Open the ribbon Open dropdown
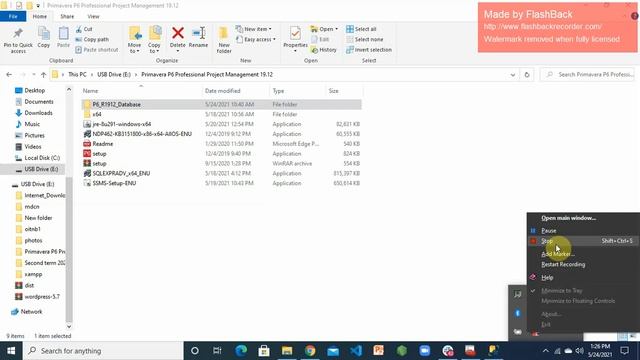640x360 pixels. (324, 29)
